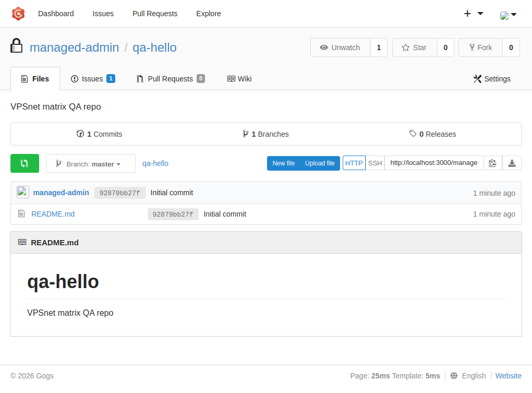Click the Gogs logo icon
This screenshot has height=393, width=532.
(18, 14)
